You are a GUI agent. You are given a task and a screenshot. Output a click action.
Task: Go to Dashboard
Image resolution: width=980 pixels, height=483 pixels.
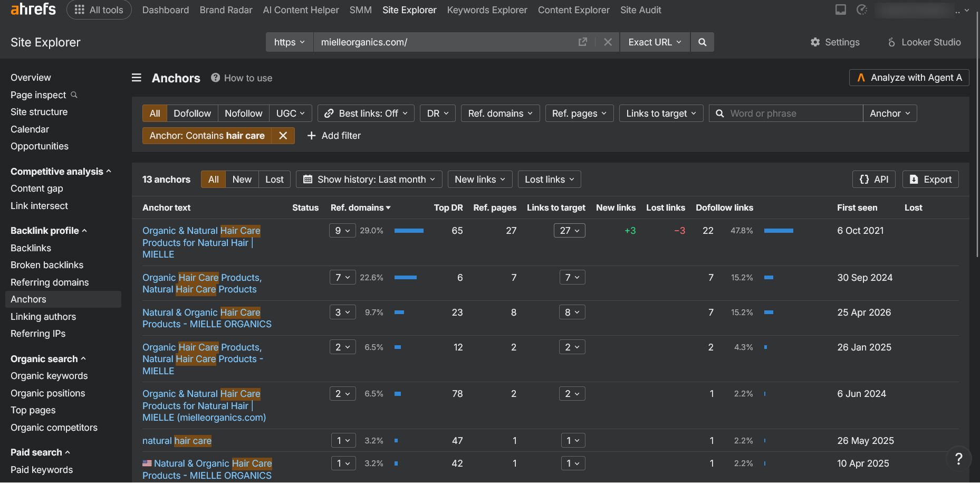coord(166,10)
